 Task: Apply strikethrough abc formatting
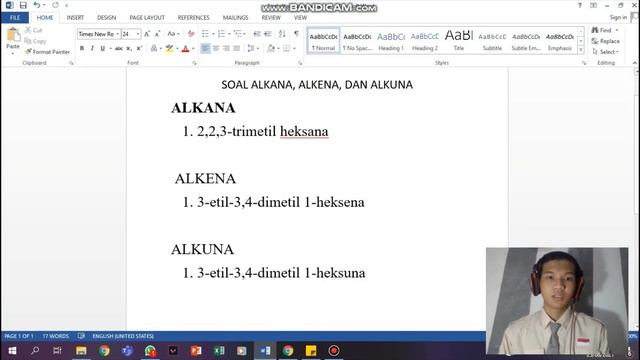click(119, 49)
